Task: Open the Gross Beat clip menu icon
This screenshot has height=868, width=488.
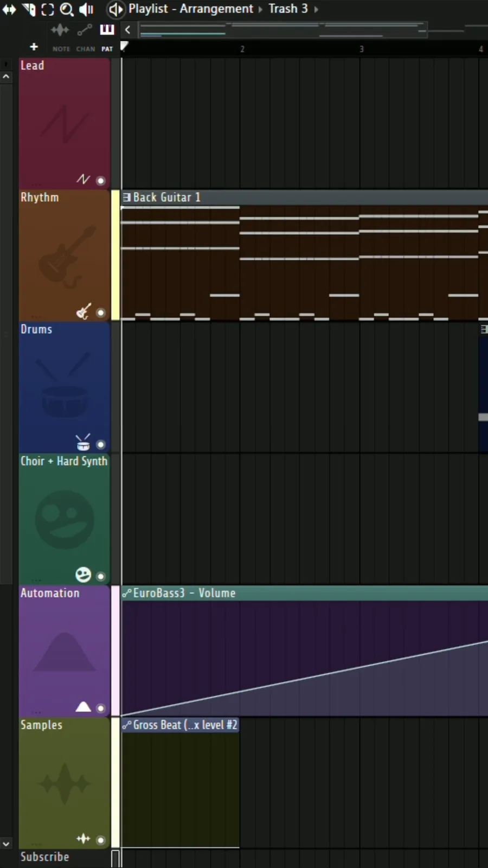Action: tap(127, 725)
